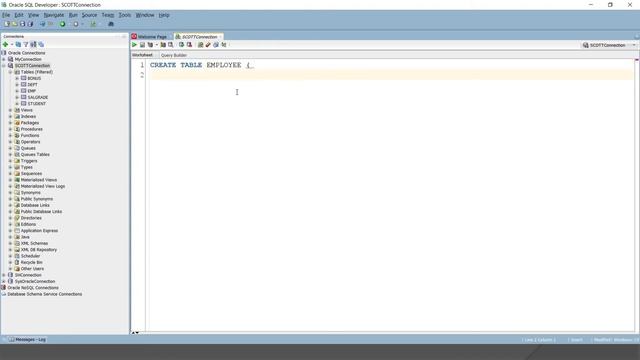Select the Oracle NoSQL Connections node

coord(33,288)
